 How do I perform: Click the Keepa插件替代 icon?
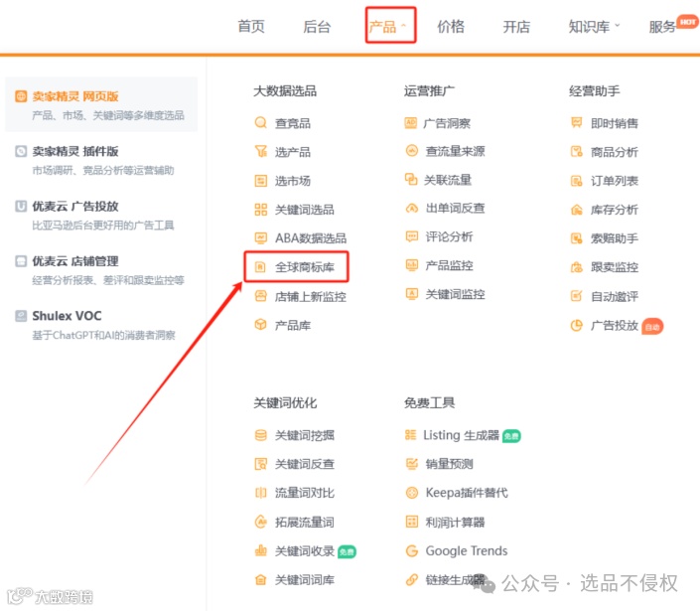(412, 493)
